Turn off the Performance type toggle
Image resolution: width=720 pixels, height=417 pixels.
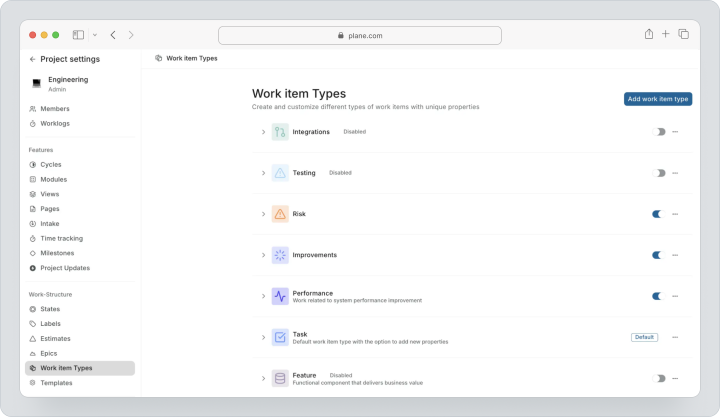point(658,296)
